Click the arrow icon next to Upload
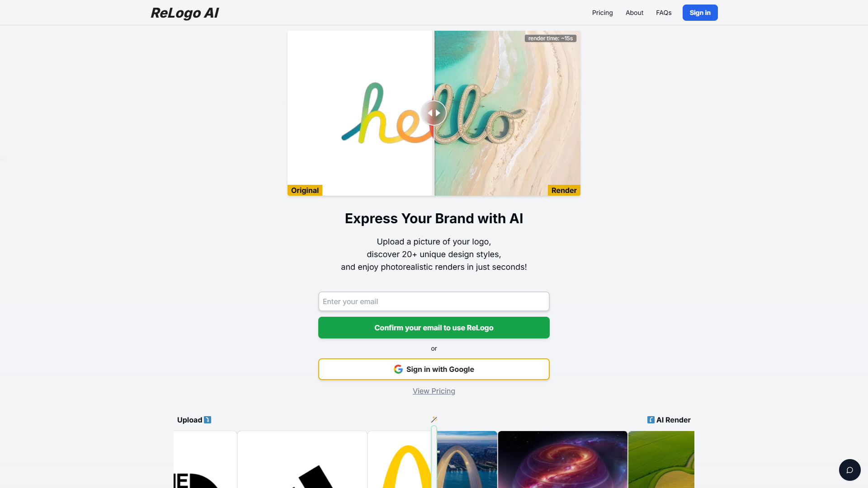Viewport: 868px width, 488px height. (208, 420)
